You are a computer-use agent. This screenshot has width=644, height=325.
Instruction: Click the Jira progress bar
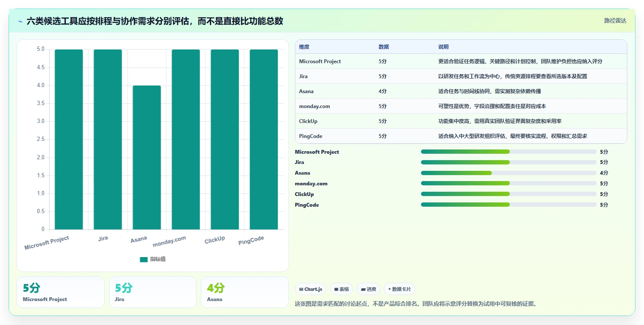click(509, 162)
